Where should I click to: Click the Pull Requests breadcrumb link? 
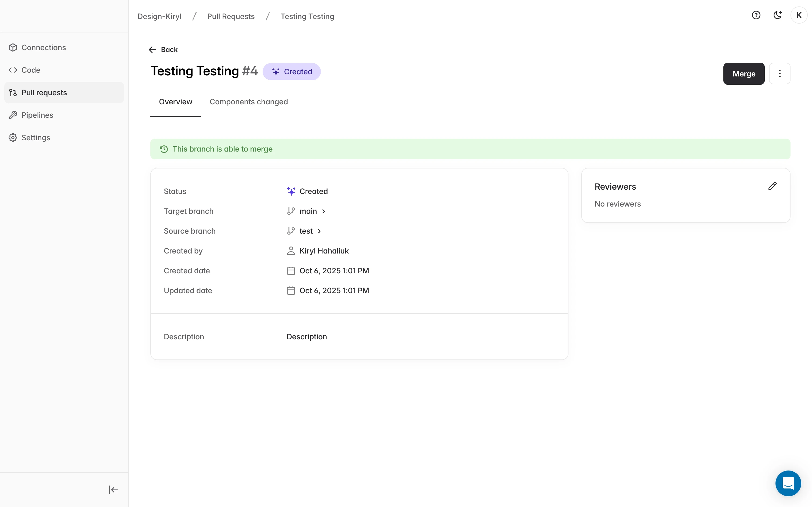230,16
